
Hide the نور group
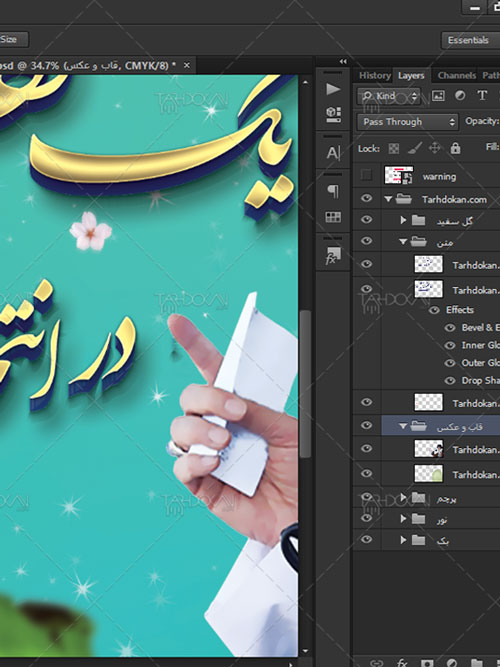click(x=366, y=518)
